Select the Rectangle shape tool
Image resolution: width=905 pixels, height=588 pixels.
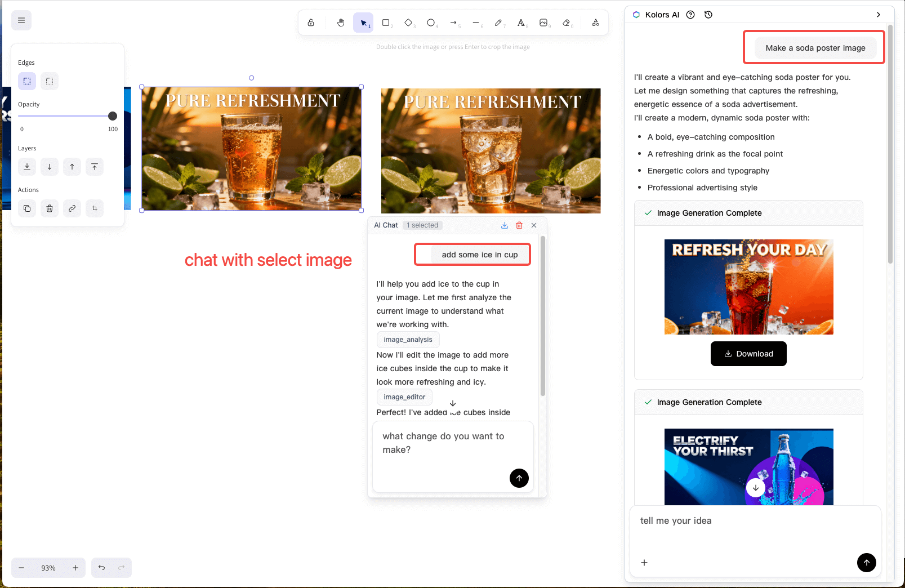(386, 23)
